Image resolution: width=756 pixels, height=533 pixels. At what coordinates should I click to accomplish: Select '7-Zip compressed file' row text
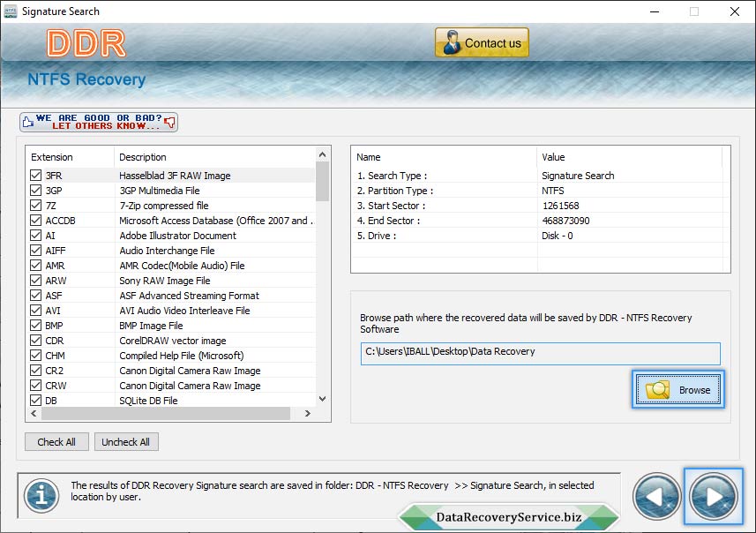point(164,206)
